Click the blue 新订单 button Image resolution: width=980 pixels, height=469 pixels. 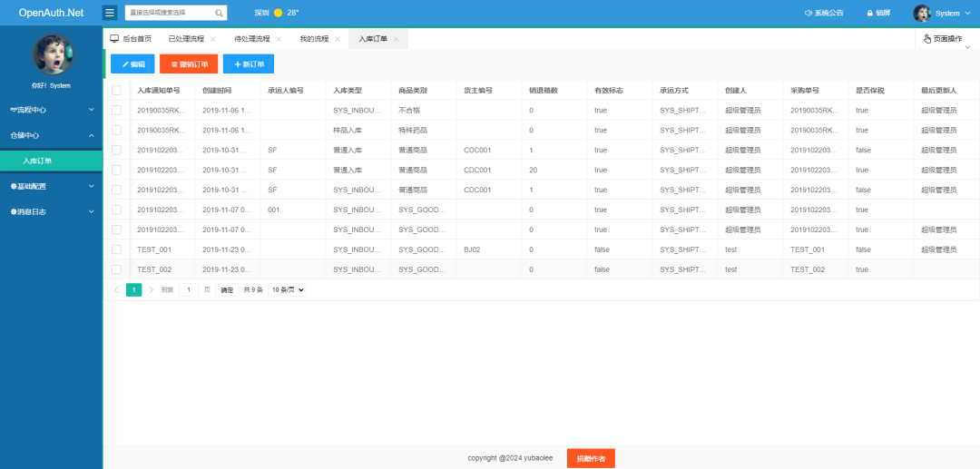pyautogui.click(x=248, y=64)
